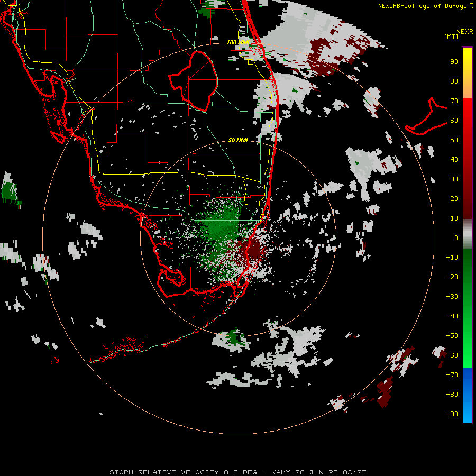Click the positive 20 scale value
Screen dimensions: 476x476
(454, 199)
